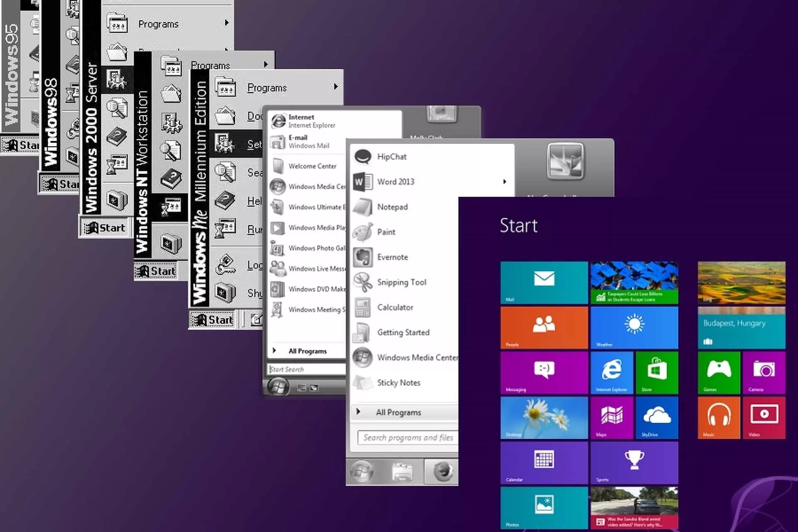Select Sticky Notes menu entry
The height and width of the screenshot is (532, 798).
pos(398,382)
